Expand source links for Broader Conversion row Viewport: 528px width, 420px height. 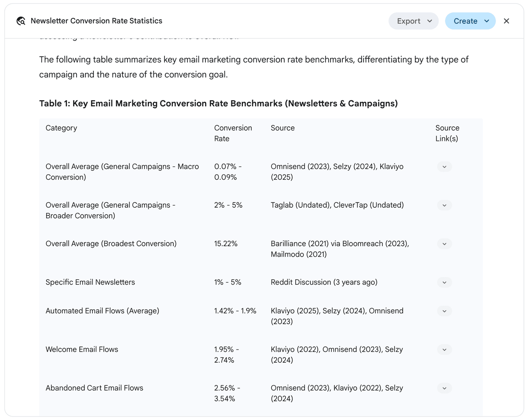point(444,205)
